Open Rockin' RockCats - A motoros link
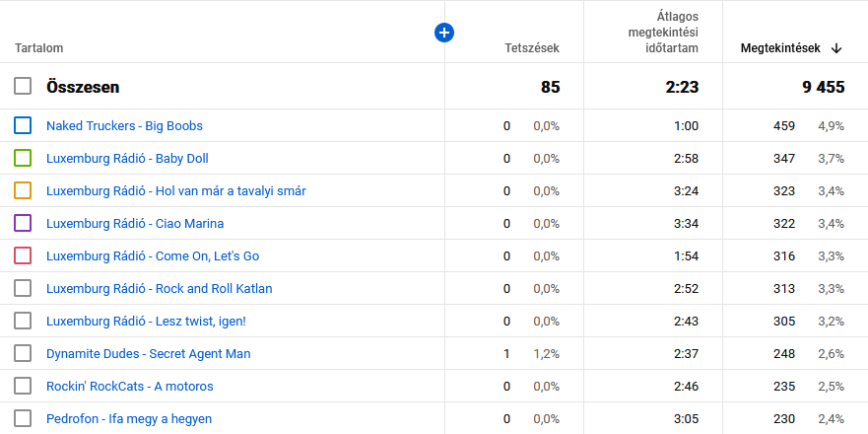 tap(129, 386)
